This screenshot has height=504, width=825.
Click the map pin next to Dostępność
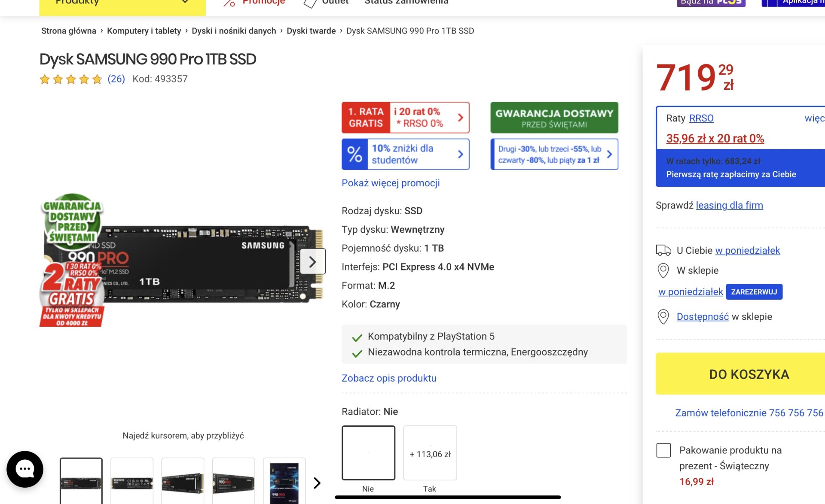pos(663,317)
